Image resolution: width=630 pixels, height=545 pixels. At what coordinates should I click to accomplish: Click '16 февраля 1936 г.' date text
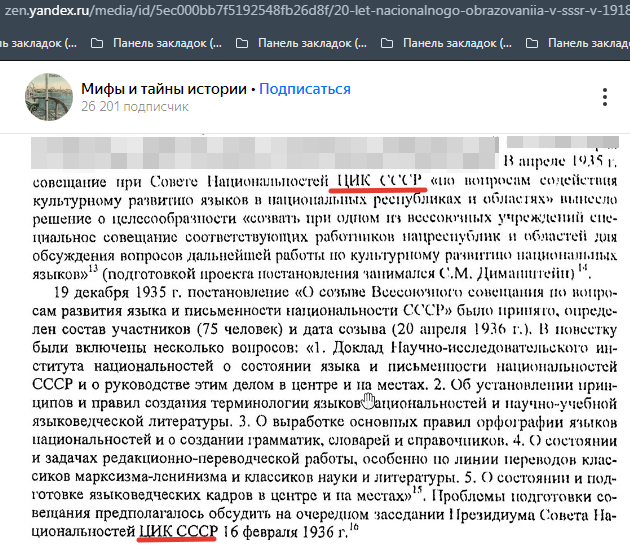[285, 532]
